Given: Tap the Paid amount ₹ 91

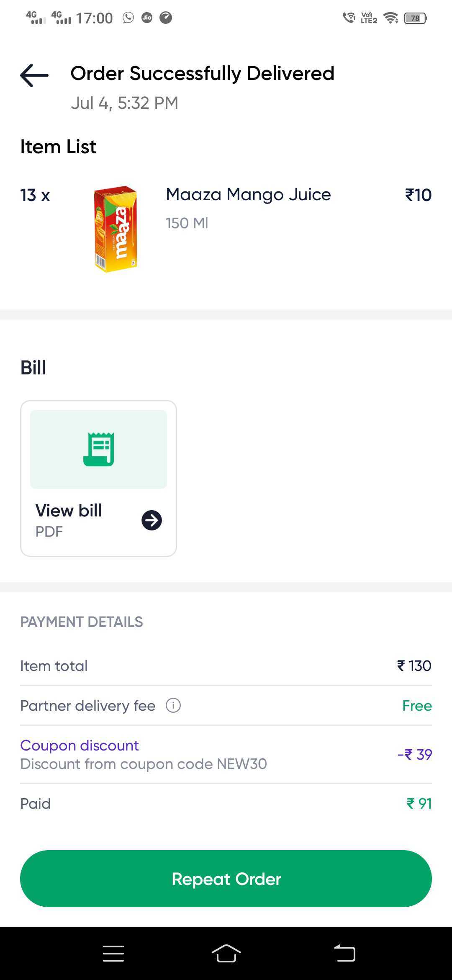Looking at the screenshot, I should pyautogui.click(x=419, y=803).
